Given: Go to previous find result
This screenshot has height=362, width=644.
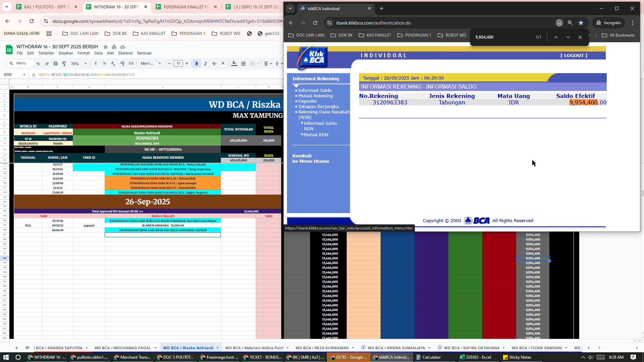Looking at the screenshot, I should click(x=556, y=37).
